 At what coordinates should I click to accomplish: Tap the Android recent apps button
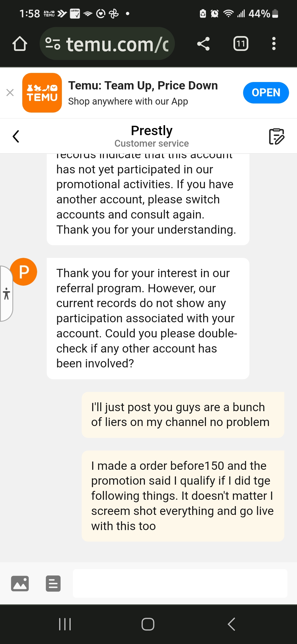tap(65, 624)
